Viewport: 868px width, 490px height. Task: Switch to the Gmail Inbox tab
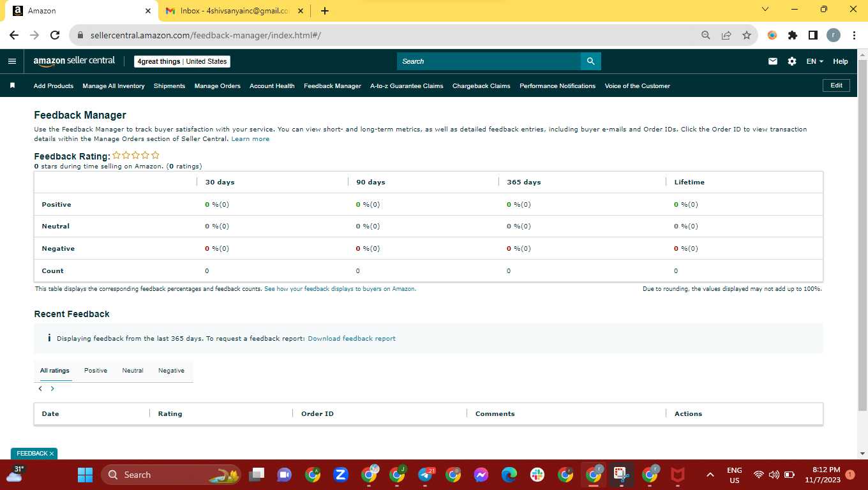(x=234, y=11)
